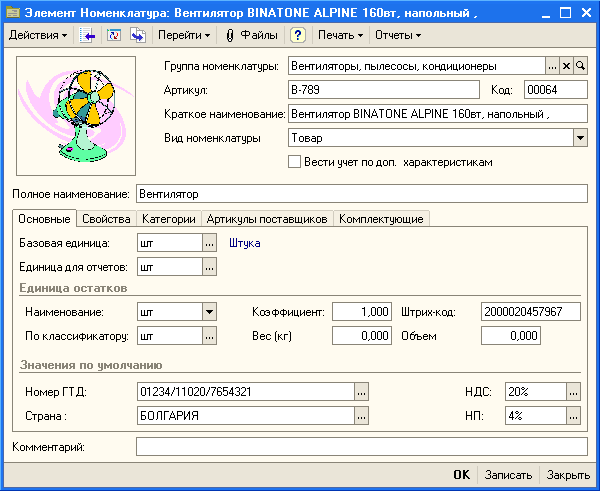Click the Вес (кг) input field
This screenshot has height=491, width=600.
(362, 336)
